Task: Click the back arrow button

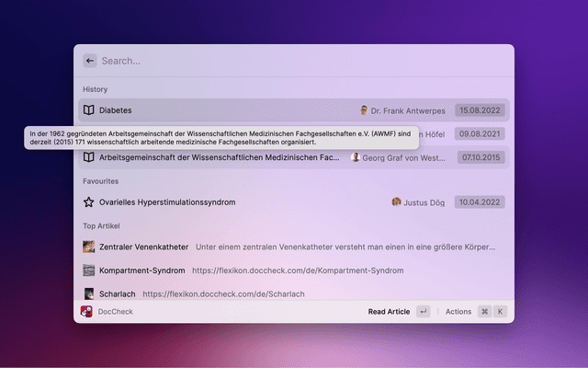Action: pyautogui.click(x=89, y=61)
